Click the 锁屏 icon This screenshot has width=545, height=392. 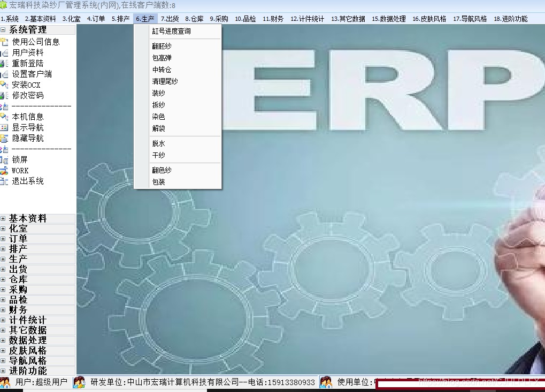pos(4,160)
